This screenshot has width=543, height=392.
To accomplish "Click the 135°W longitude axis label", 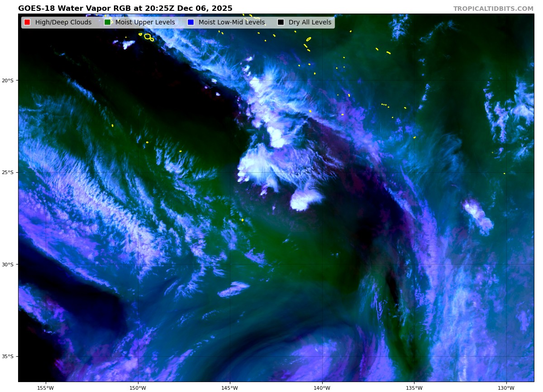I will 414,387.
